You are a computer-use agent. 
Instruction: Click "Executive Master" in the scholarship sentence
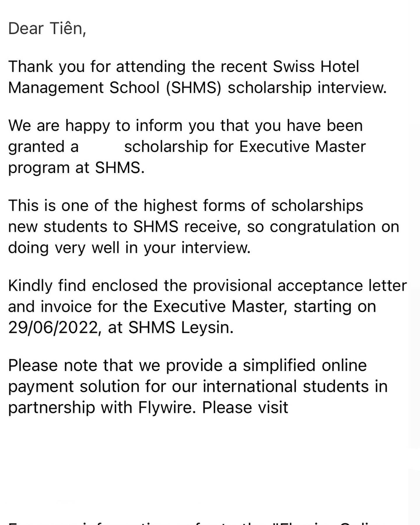point(302,147)
